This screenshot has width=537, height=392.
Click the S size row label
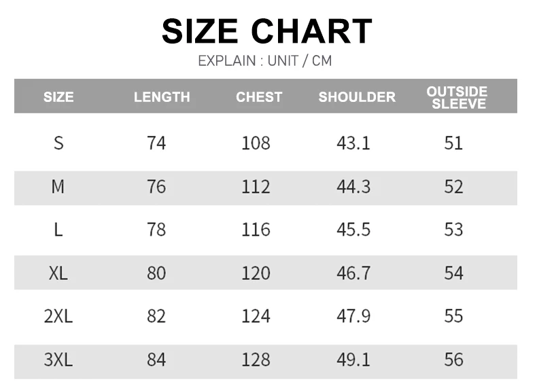(x=58, y=143)
